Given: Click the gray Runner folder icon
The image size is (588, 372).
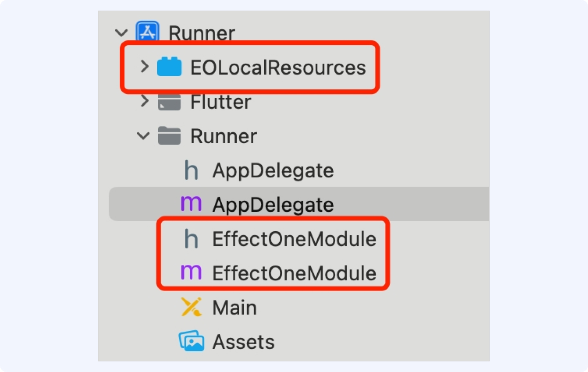Looking at the screenshot, I should [169, 136].
